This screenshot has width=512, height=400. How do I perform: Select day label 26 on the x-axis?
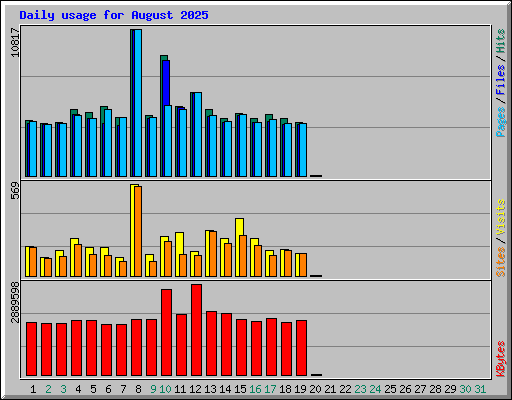coord(405,389)
